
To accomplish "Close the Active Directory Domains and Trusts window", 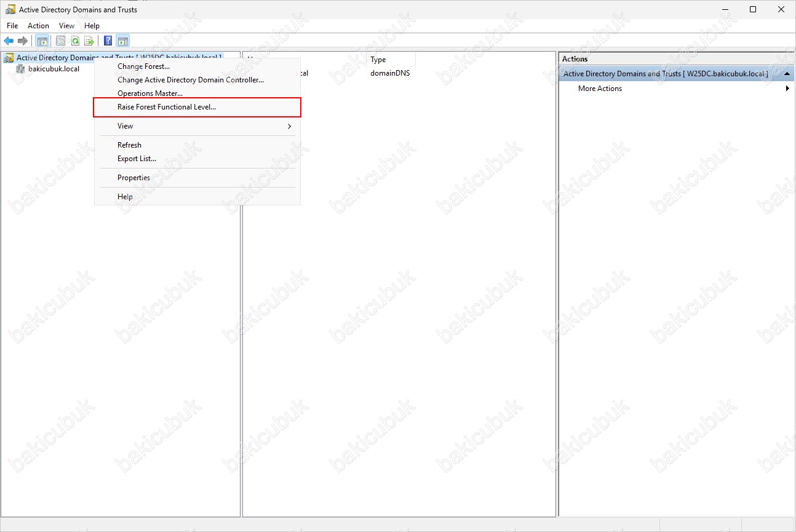I will [781, 9].
